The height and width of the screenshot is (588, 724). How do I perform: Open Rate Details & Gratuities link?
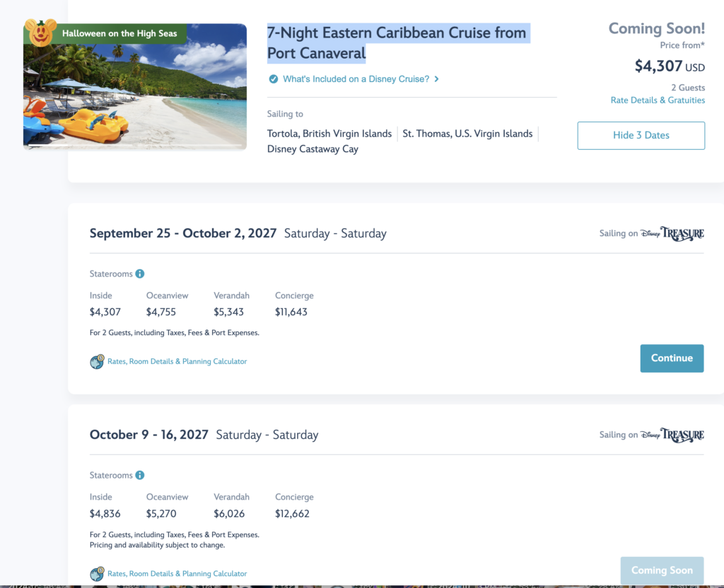point(658,100)
